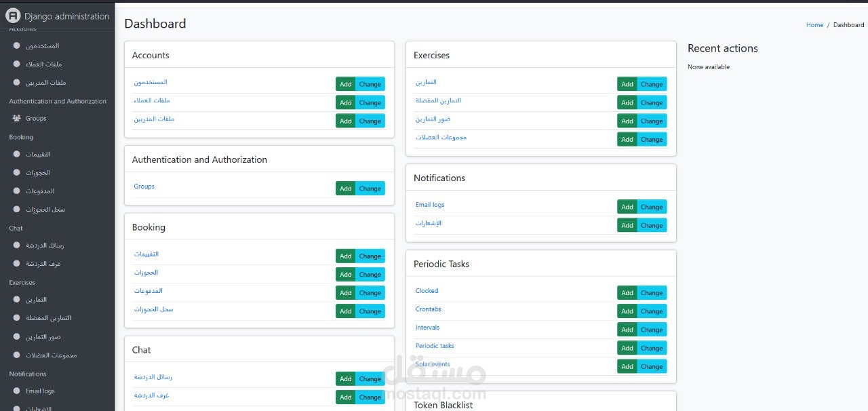
Task: Click Add for التمارين in Exercises card
Action: coord(627,84)
